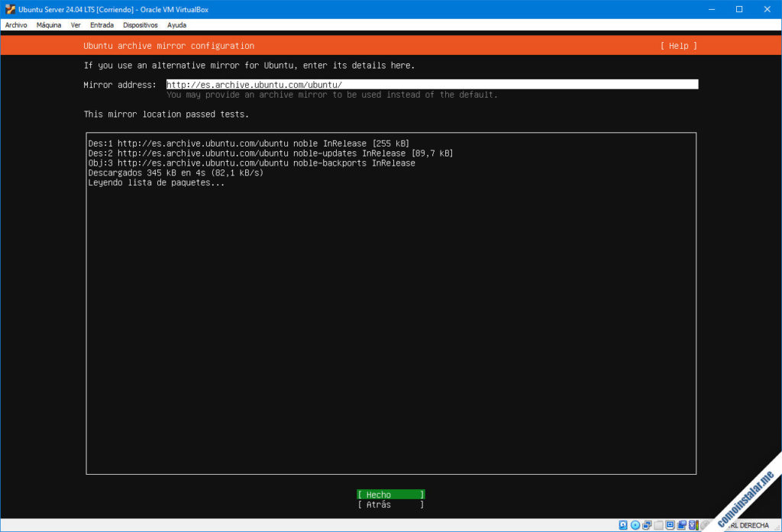This screenshot has width=782, height=532.
Task: Open installer Help from the top bar
Action: pyautogui.click(x=677, y=45)
